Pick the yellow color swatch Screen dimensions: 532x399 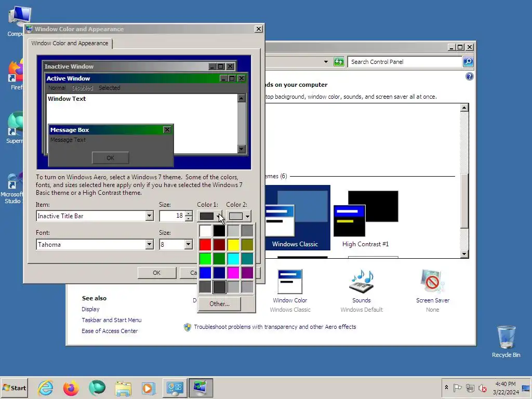tap(233, 245)
